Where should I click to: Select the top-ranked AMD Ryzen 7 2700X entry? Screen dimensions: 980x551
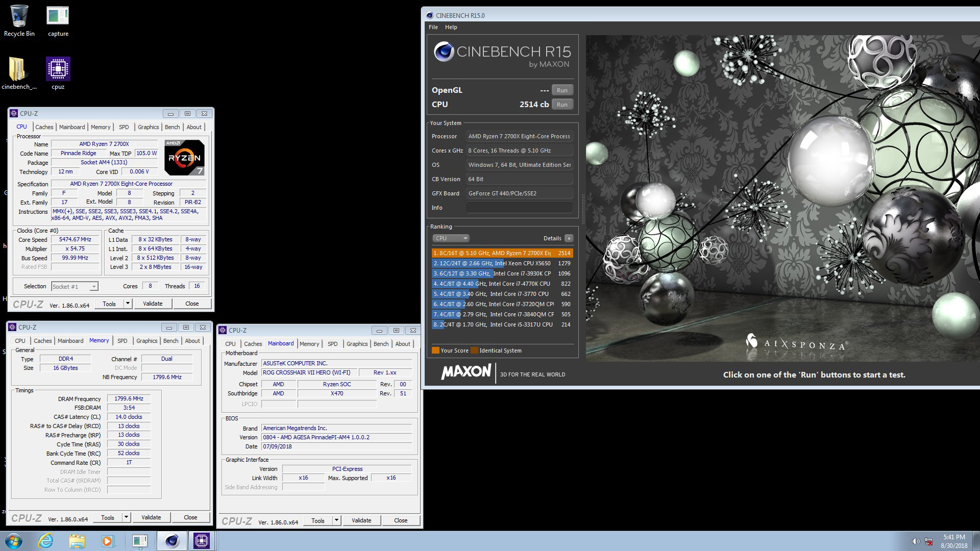coord(502,253)
